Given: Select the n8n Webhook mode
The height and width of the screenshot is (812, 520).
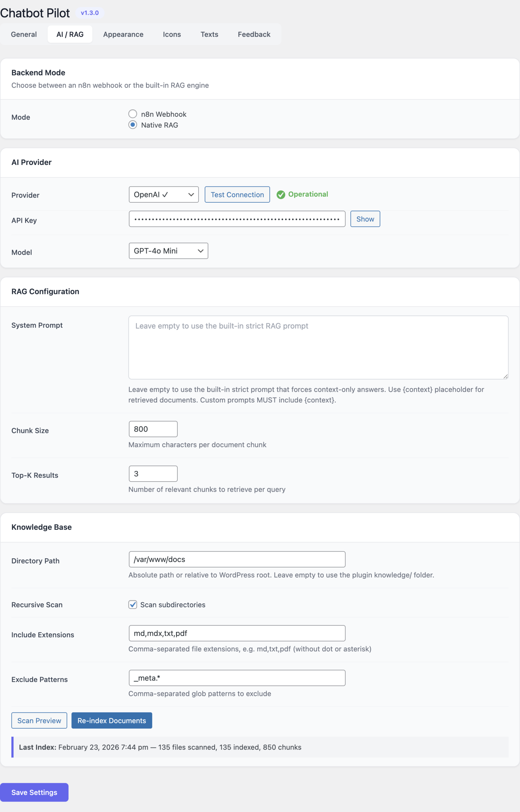Looking at the screenshot, I should 132,114.
